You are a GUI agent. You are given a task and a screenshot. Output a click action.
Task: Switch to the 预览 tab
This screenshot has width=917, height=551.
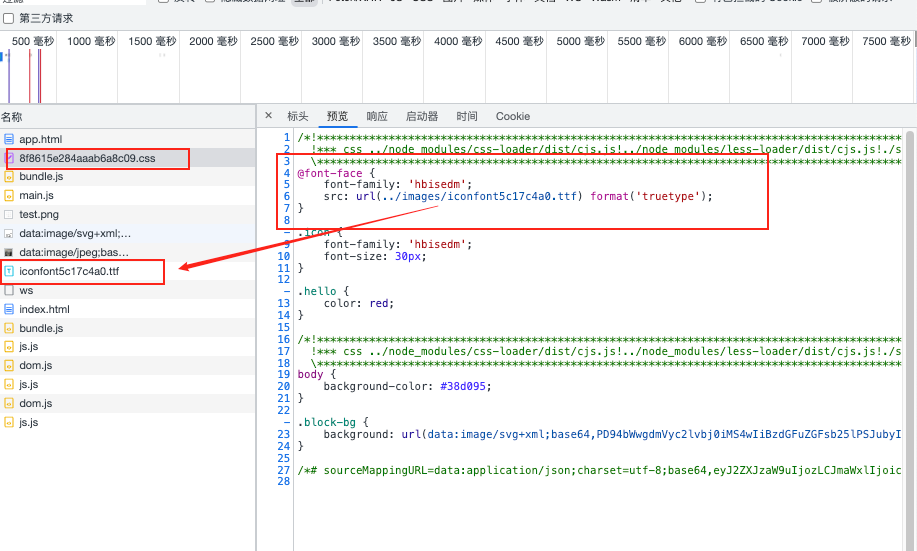click(x=337, y=116)
